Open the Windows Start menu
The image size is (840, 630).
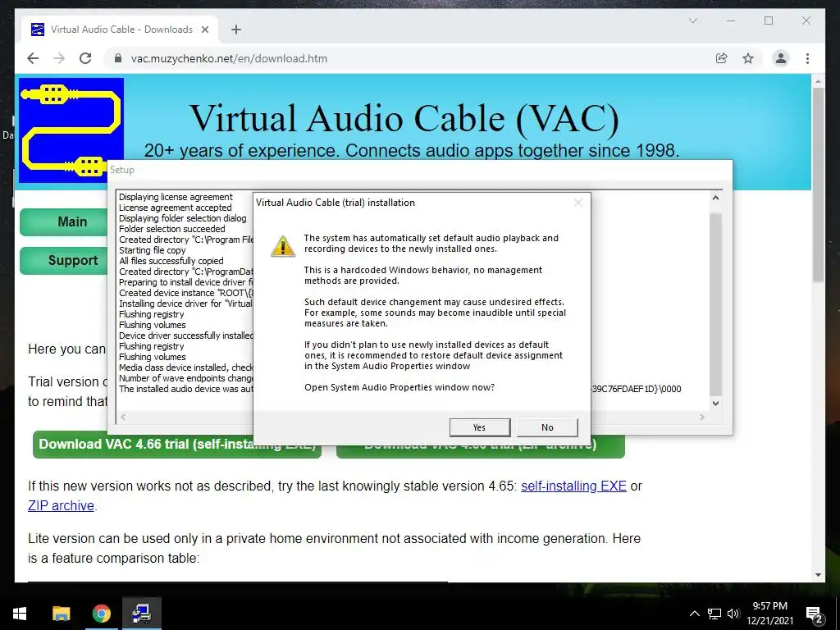pyautogui.click(x=20, y=614)
